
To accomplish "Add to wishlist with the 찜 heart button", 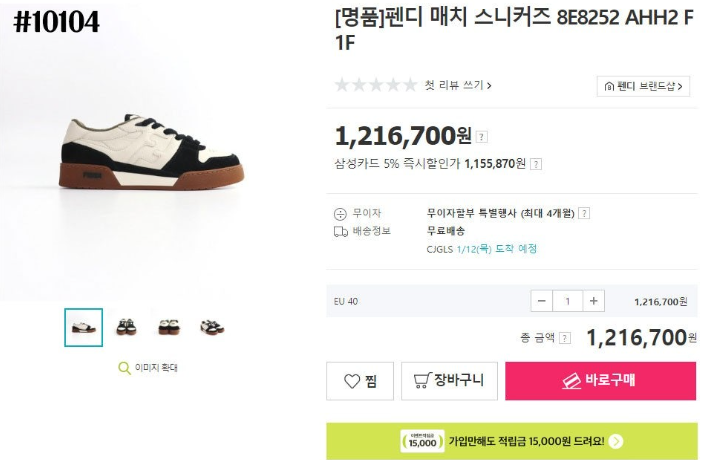I will 360,381.
